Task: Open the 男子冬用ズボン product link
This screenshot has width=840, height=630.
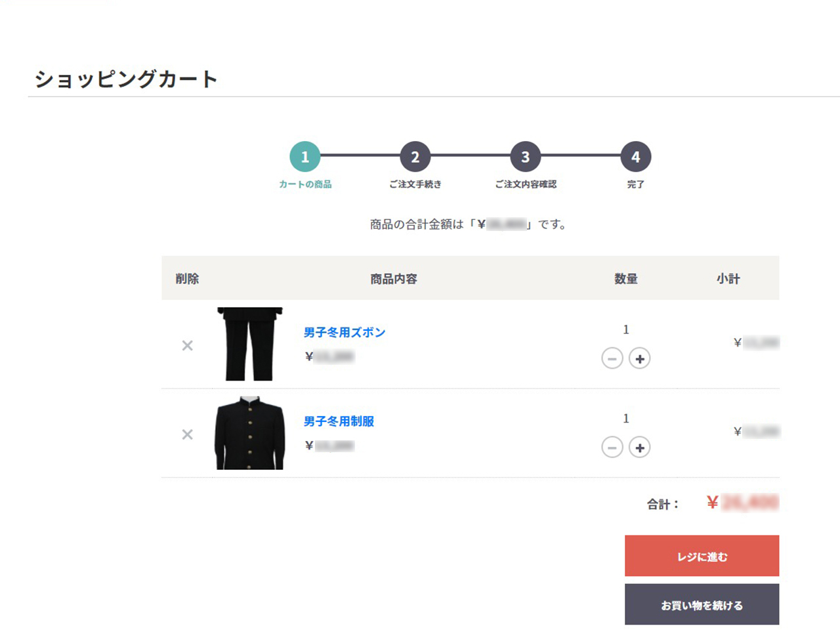Action: pyautogui.click(x=345, y=333)
